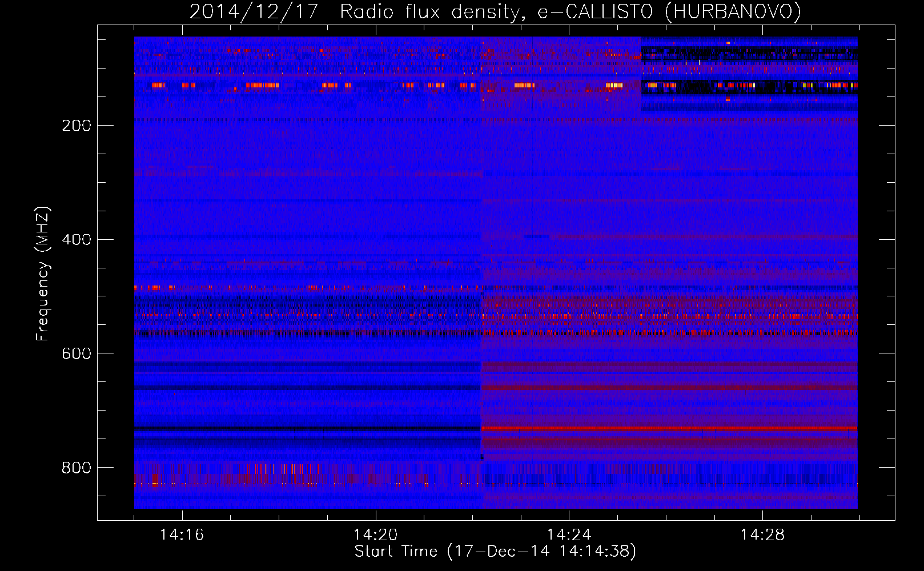Click the 400 MHz frequency tick label
The width and height of the screenshot is (924, 571).
point(77,240)
